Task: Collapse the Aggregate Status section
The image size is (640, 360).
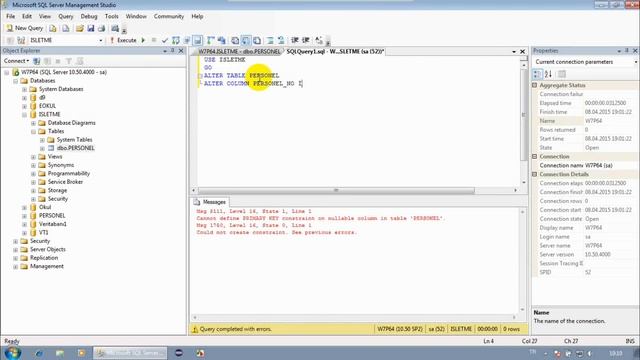Action: (535, 85)
